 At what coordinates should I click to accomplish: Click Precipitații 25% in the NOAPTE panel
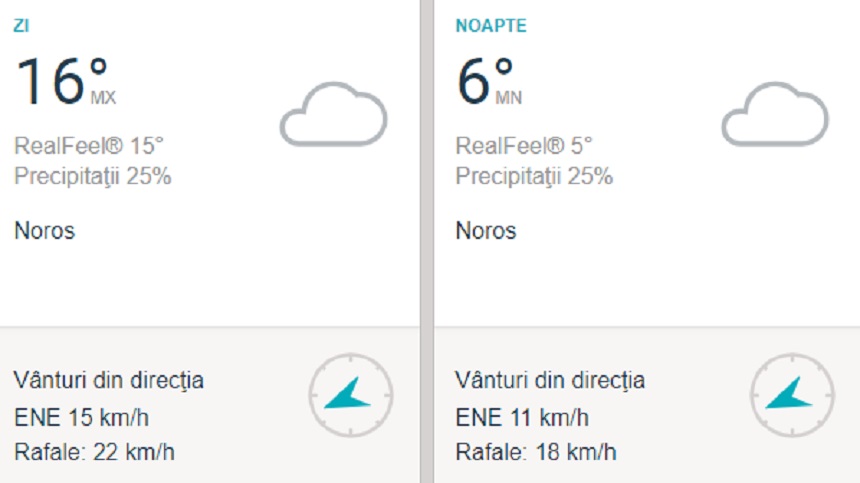(534, 177)
